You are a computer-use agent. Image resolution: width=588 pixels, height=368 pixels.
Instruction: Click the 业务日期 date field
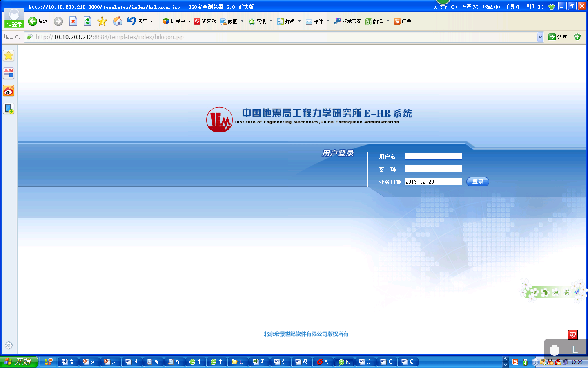[x=434, y=182]
